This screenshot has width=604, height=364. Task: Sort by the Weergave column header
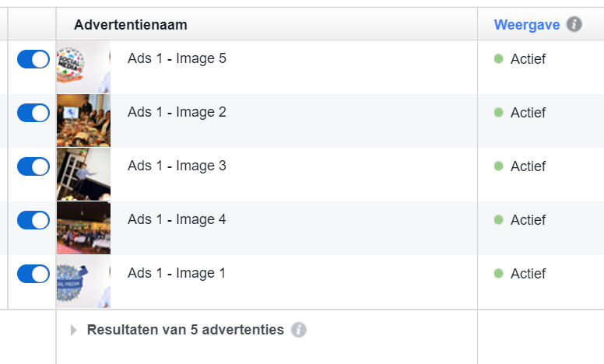point(527,25)
